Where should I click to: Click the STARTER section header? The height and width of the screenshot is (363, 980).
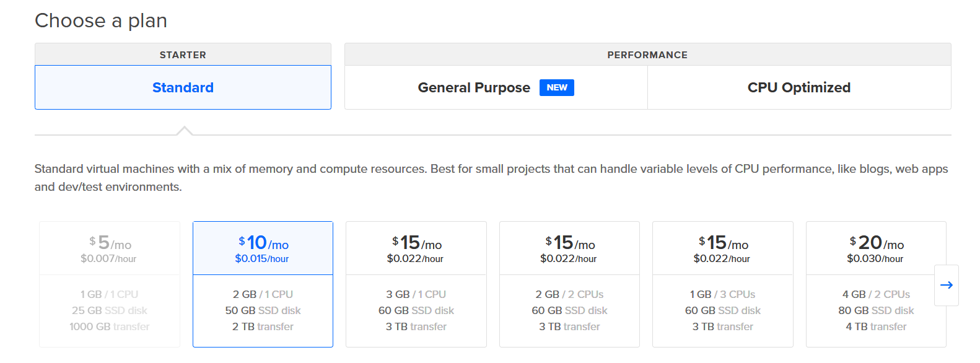pyautogui.click(x=183, y=55)
